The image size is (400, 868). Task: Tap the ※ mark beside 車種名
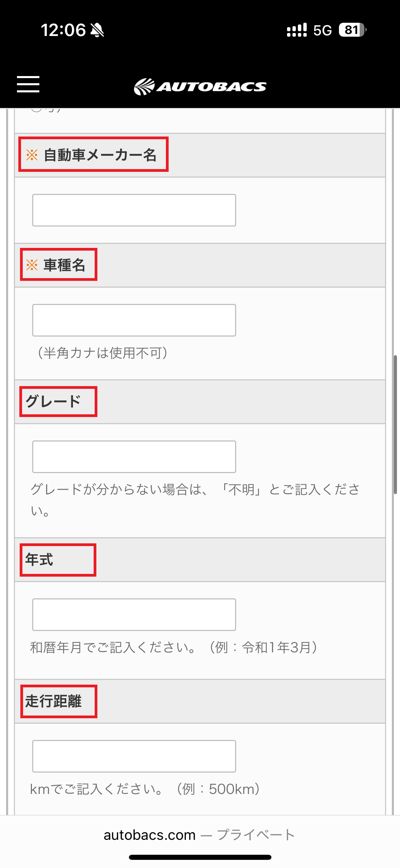32,265
